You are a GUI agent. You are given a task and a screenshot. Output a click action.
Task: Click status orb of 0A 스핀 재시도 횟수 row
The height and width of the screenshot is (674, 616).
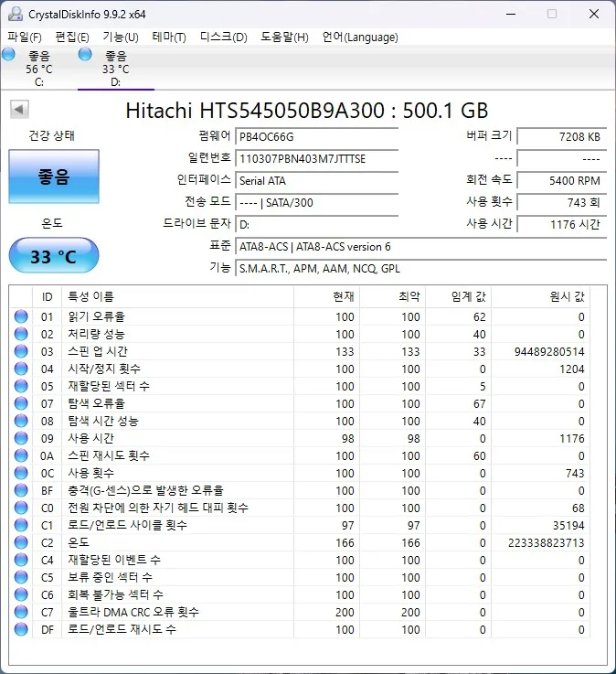click(x=21, y=455)
